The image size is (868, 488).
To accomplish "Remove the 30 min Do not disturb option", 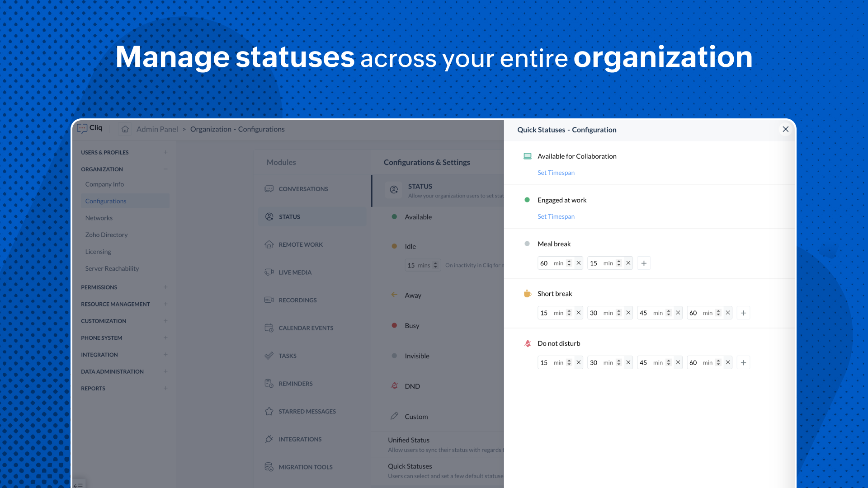I will tap(628, 362).
